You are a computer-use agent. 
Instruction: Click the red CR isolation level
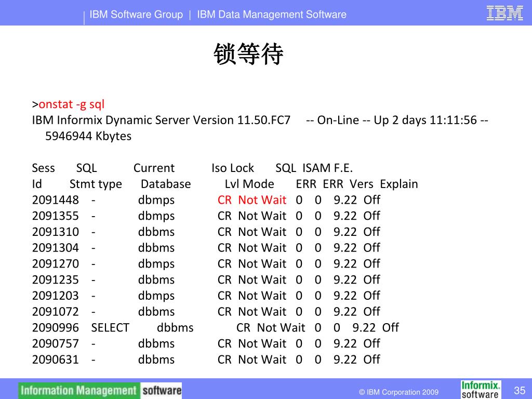[224, 200]
